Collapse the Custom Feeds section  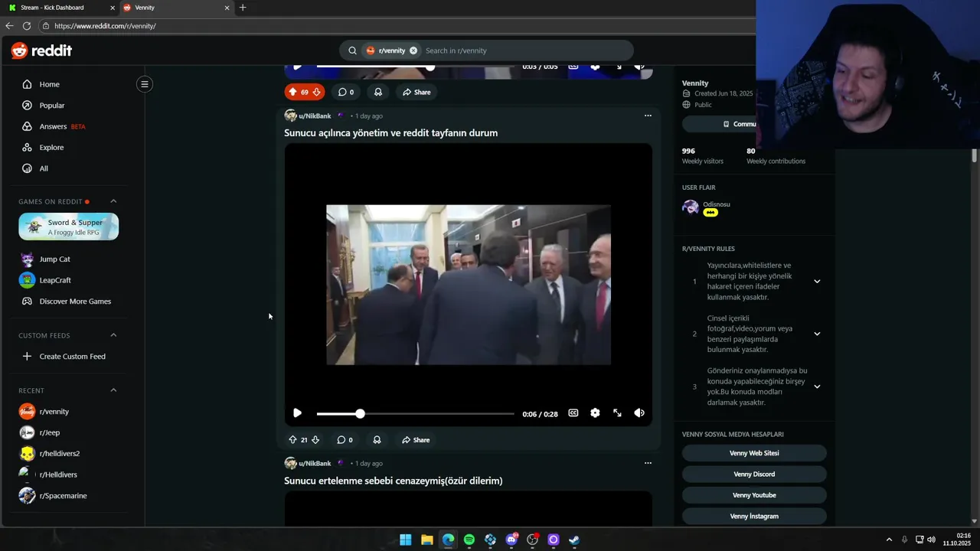[113, 335]
